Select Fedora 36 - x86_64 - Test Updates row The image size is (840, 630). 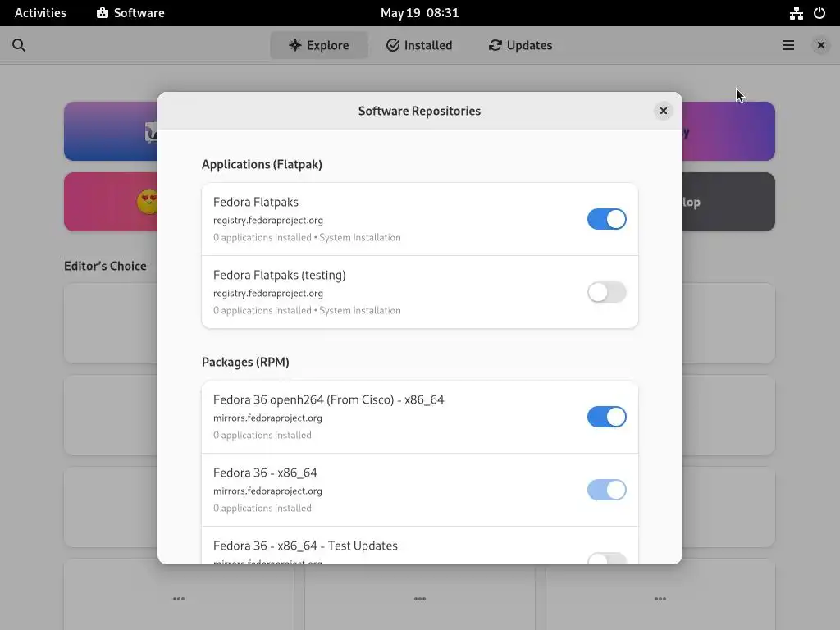(x=419, y=546)
